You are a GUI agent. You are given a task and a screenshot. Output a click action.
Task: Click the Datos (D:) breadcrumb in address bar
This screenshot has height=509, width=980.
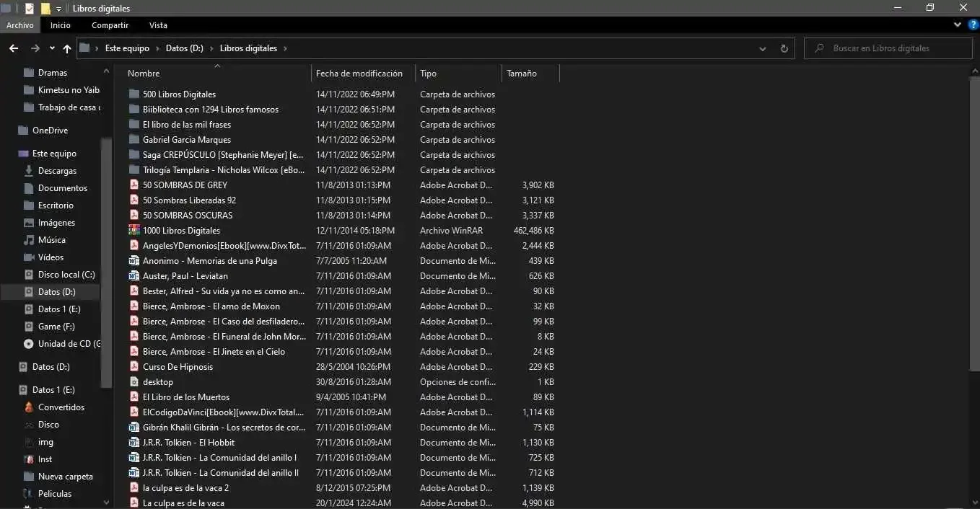(x=185, y=48)
